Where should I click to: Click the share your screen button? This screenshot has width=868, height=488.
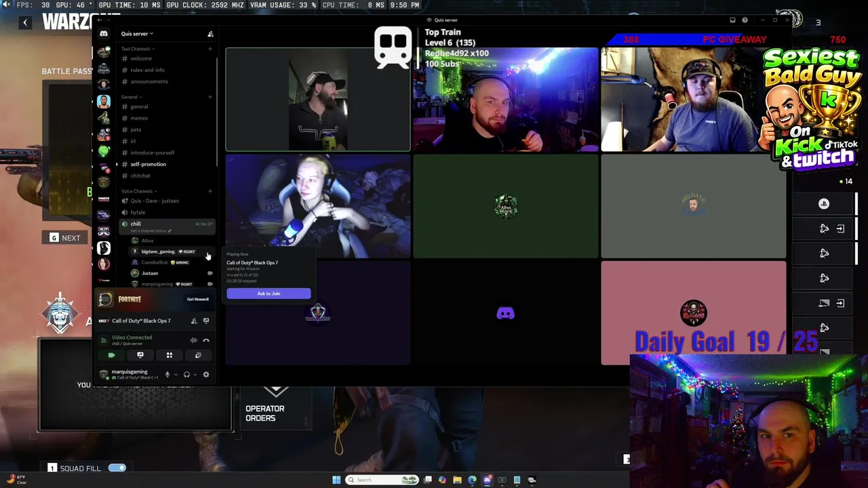(140, 355)
